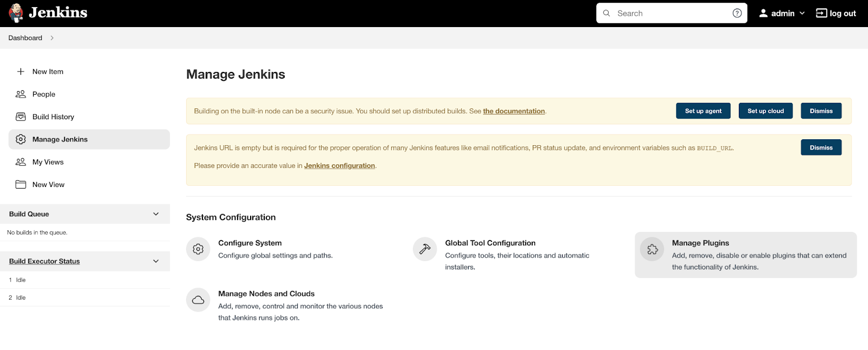The width and height of the screenshot is (868, 350).
Task: Collapse the Build Queue panel chevron
Action: tap(156, 214)
